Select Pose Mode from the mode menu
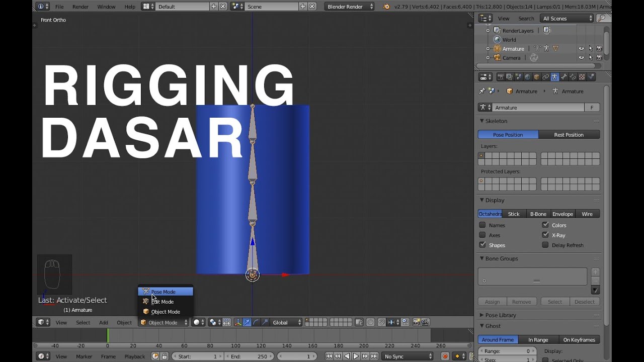 coord(166,292)
